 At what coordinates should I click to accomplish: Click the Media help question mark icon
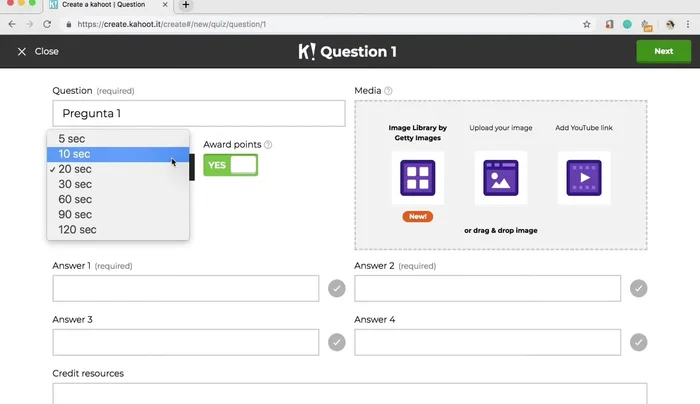click(x=388, y=91)
